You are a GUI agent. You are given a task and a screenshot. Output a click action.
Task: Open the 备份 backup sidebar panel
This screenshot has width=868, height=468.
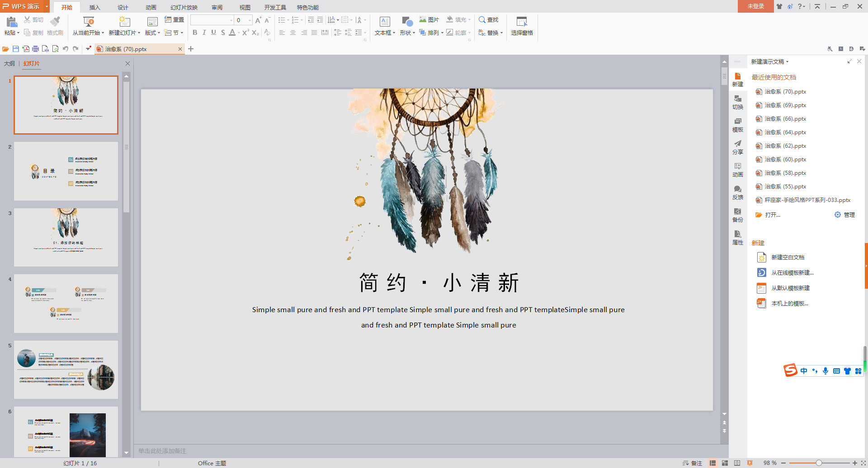[x=738, y=215]
